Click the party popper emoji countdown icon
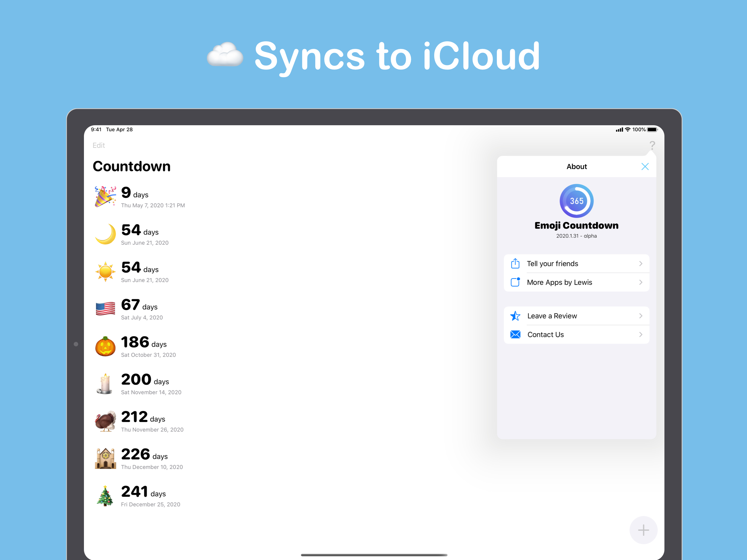747x560 pixels. (105, 197)
